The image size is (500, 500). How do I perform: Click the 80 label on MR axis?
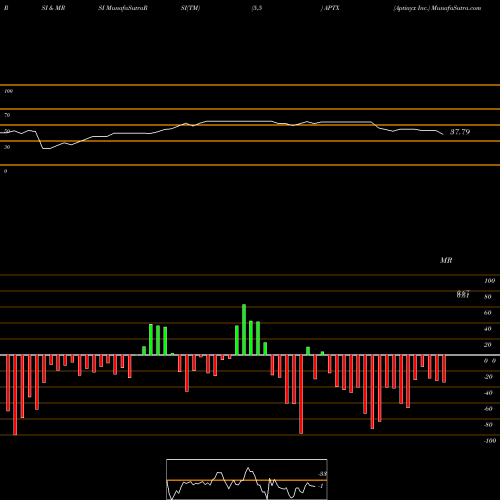point(488,297)
